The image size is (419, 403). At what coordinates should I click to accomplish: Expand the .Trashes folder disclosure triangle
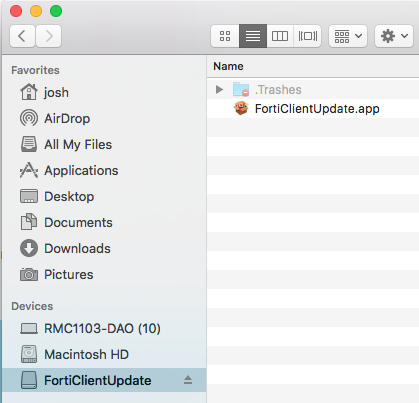[219, 89]
